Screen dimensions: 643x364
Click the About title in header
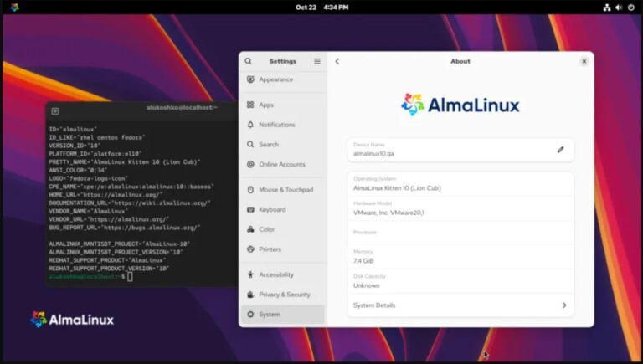(x=460, y=61)
